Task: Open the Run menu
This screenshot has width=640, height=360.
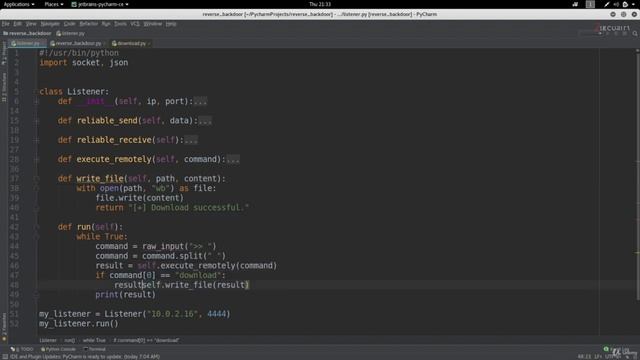Action: (x=106, y=24)
